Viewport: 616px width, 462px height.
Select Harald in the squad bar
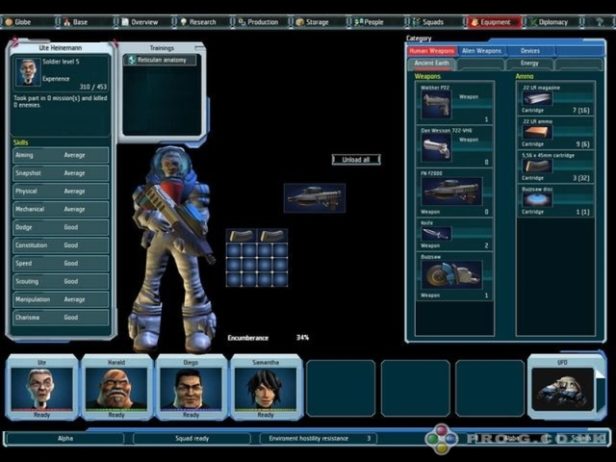[x=116, y=389]
